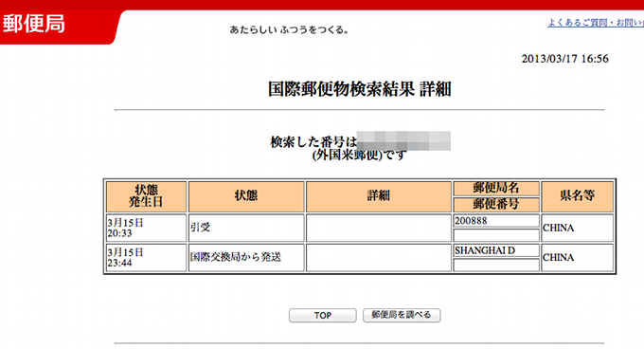This screenshot has width=644, height=349.
Task: Click the 引受 status cell
Action: pyautogui.click(x=246, y=228)
